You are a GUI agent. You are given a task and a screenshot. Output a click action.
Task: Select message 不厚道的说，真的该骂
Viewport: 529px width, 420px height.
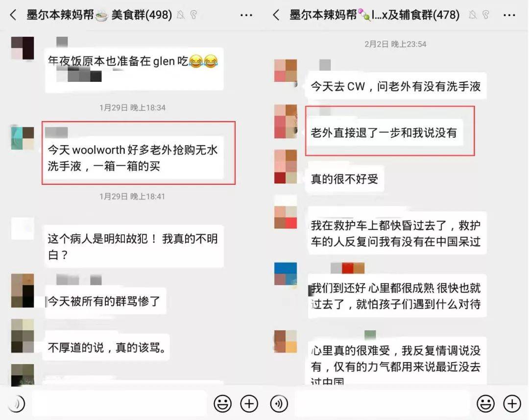point(107,347)
